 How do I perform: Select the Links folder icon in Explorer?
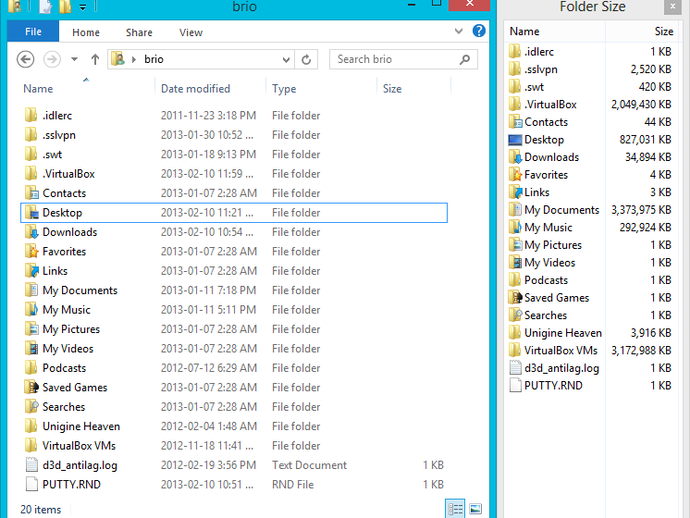pos(32,271)
